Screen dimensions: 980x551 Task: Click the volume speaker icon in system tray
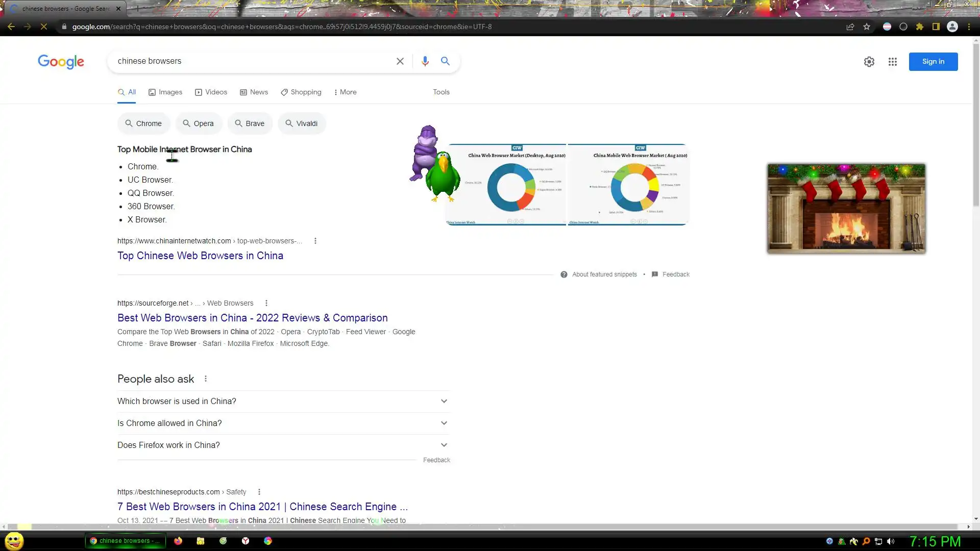coord(891,541)
